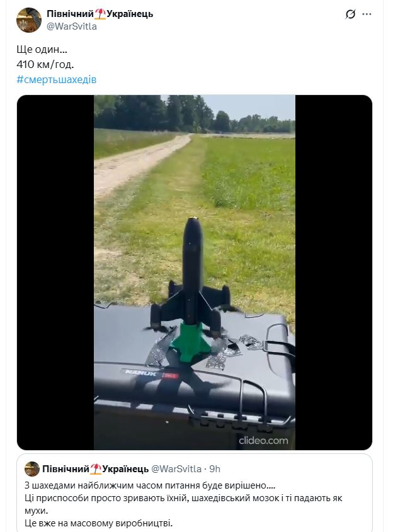The width and height of the screenshot is (393, 532).
Task: Click the clideo.com watermark on the video
Action: [263, 441]
